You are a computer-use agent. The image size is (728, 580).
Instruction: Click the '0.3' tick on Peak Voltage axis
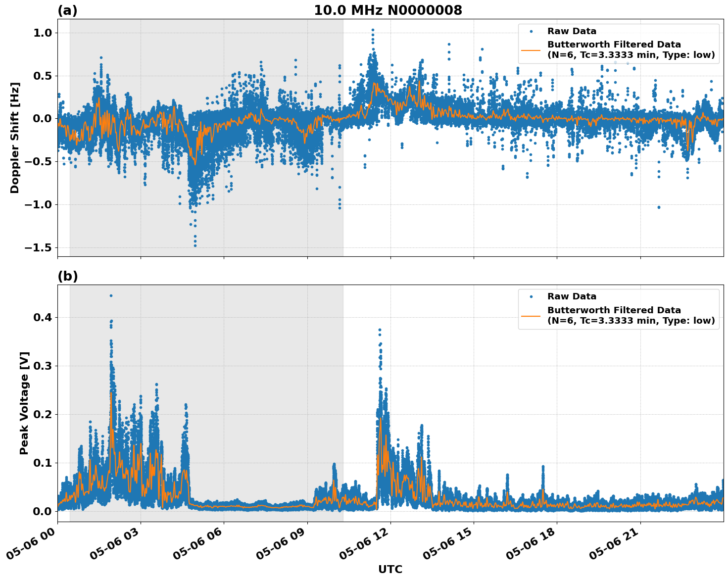tap(43, 366)
